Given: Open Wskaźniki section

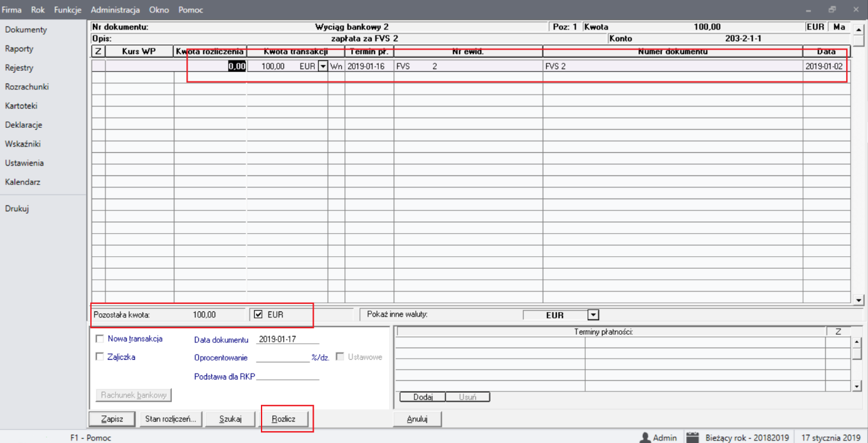Looking at the screenshot, I should (x=23, y=144).
